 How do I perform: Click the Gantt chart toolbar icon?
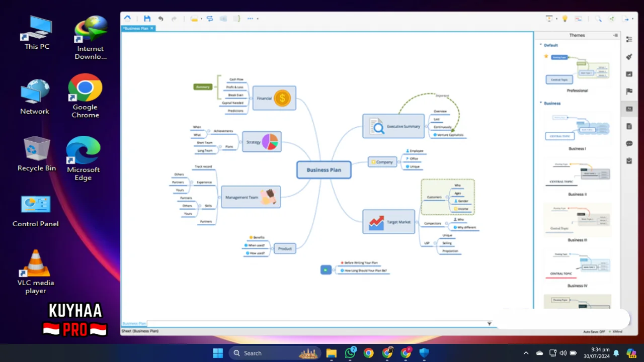[579, 19]
